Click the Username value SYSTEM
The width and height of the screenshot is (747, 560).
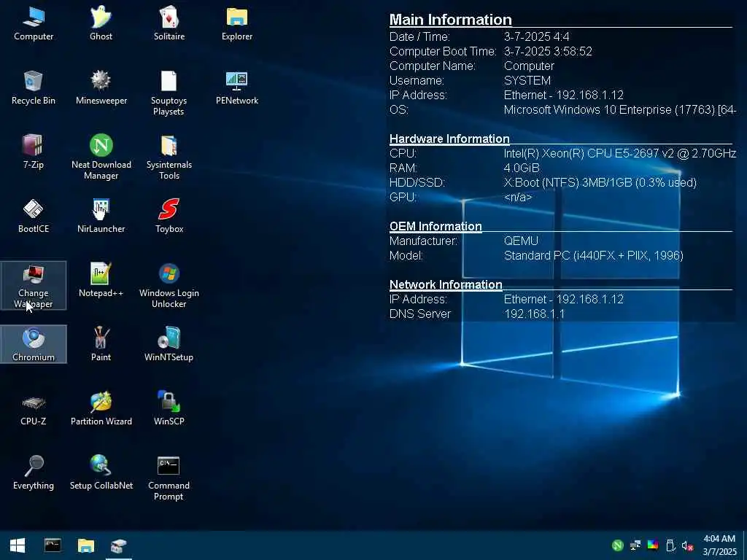527,80
